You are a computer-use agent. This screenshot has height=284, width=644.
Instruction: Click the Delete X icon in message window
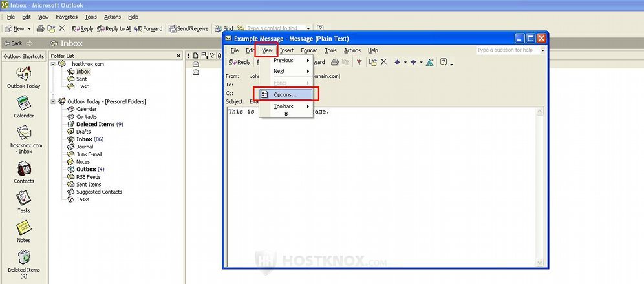(383, 62)
